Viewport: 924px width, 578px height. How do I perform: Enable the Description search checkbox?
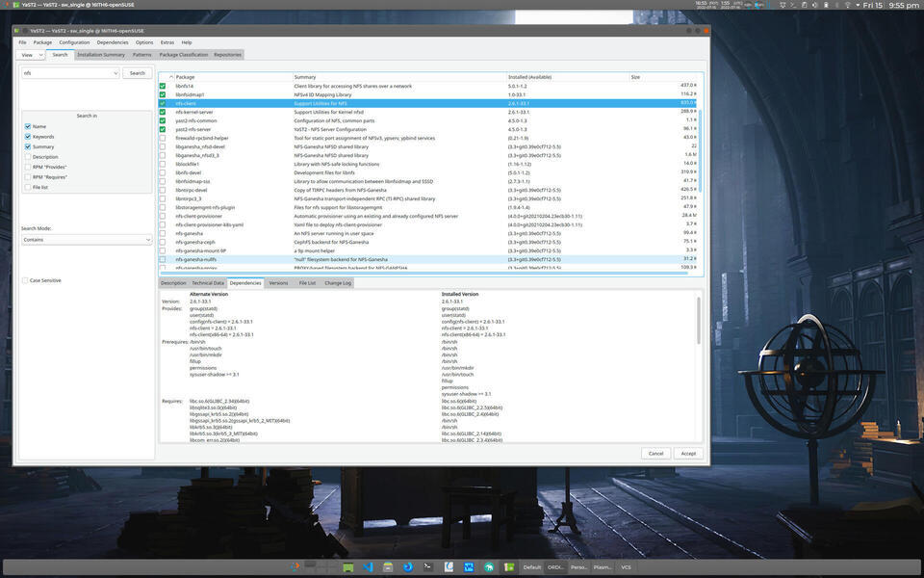point(28,157)
